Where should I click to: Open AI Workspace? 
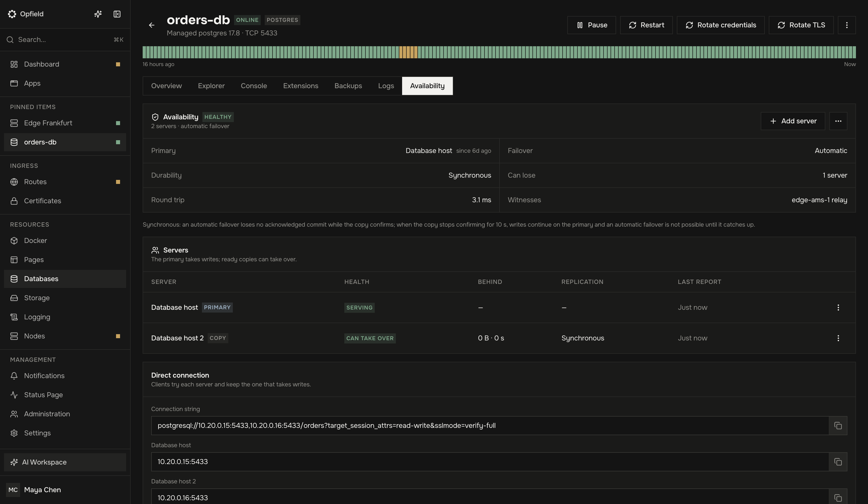point(65,462)
